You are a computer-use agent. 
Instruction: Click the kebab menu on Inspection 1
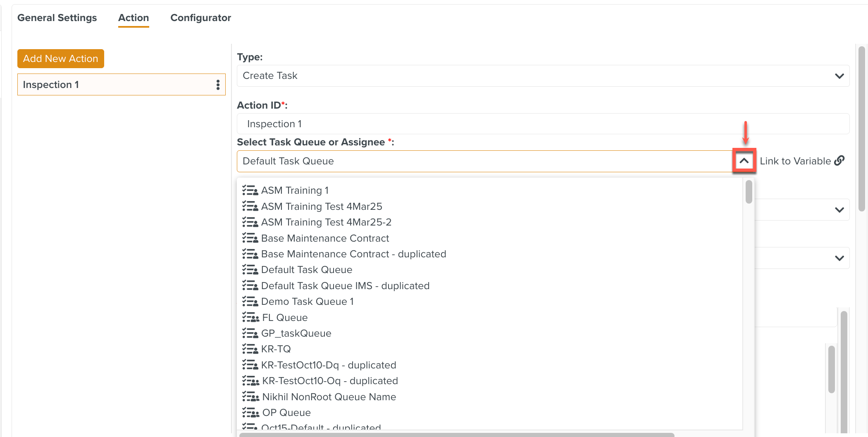(x=218, y=84)
